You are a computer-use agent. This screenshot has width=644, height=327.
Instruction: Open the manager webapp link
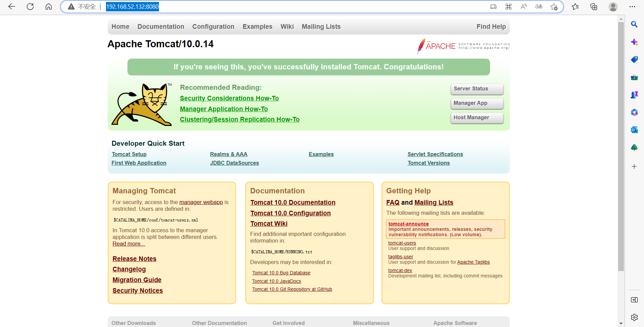click(x=201, y=202)
